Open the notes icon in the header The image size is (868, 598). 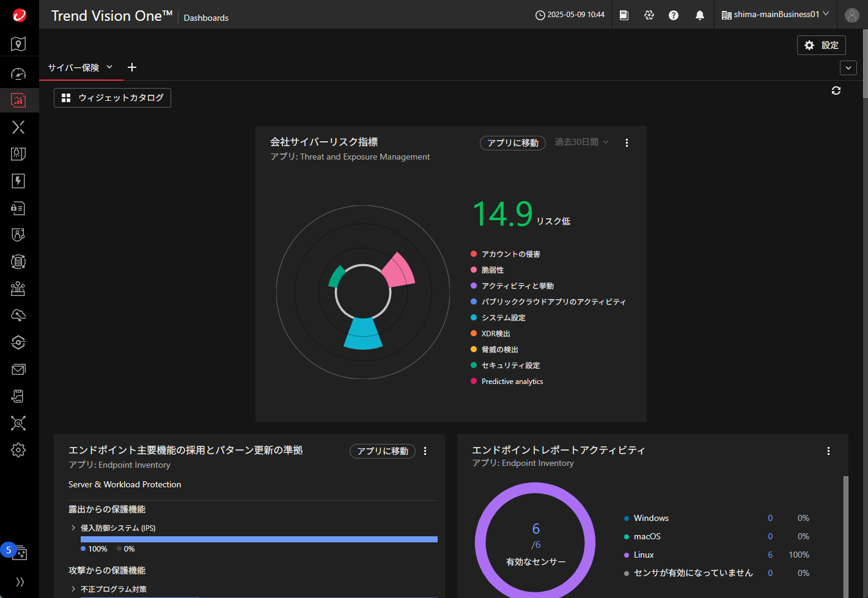coord(624,15)
